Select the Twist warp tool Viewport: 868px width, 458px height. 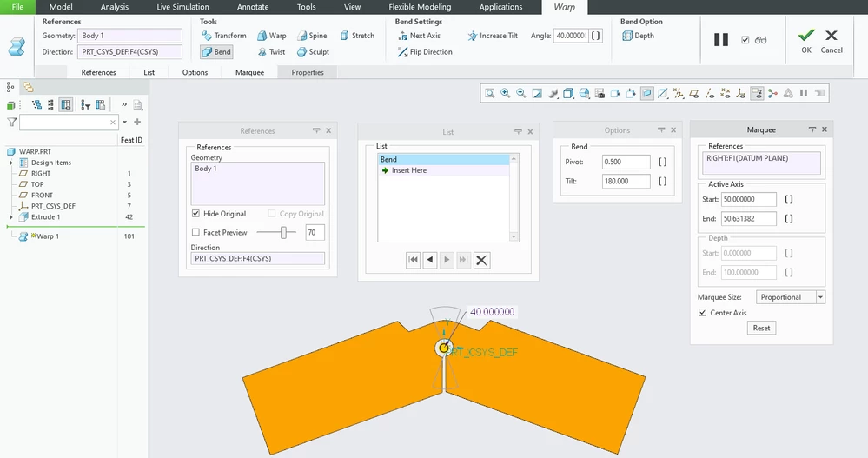pyautogui.click(x=271, y=52)
